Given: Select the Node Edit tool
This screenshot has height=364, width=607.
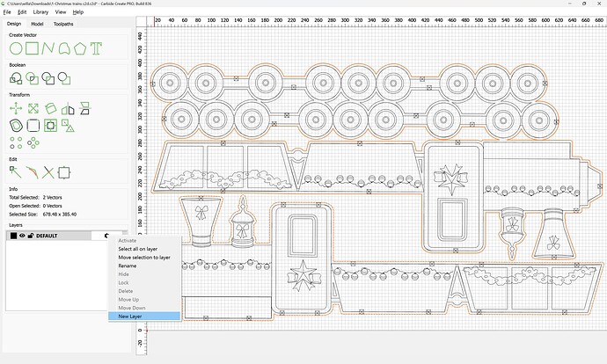Looking at the screenshot, I should coord(16,172).
